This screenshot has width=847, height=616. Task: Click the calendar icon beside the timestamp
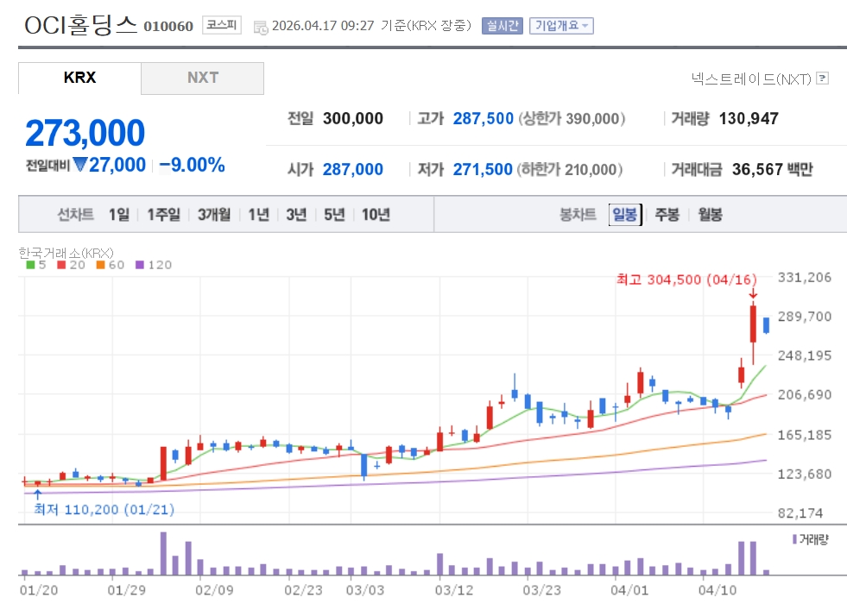pyautogui.click(x=261, y=27)
